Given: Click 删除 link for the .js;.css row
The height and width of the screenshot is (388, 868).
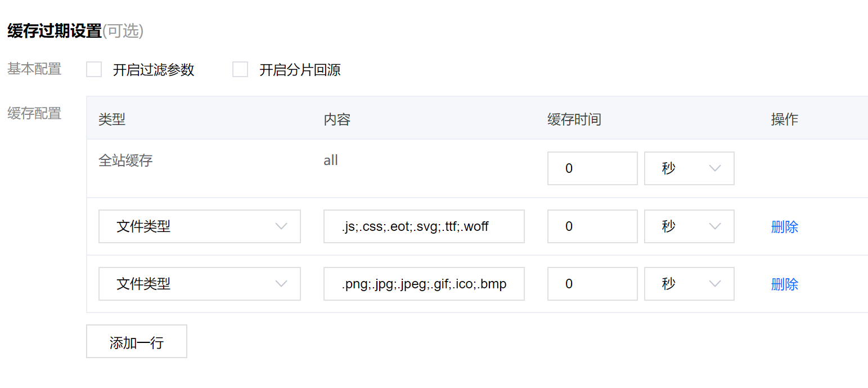Looking at the screenshot, I should point(785,227).
